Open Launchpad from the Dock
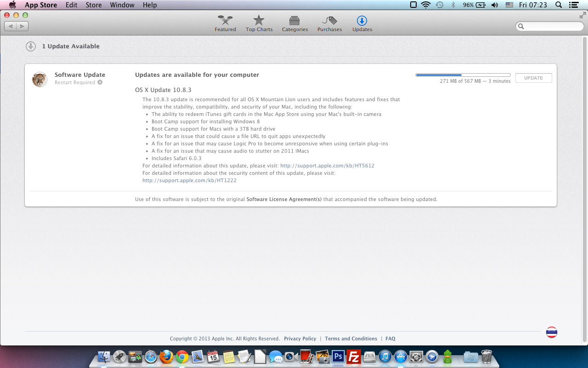 tap(119, 356)
